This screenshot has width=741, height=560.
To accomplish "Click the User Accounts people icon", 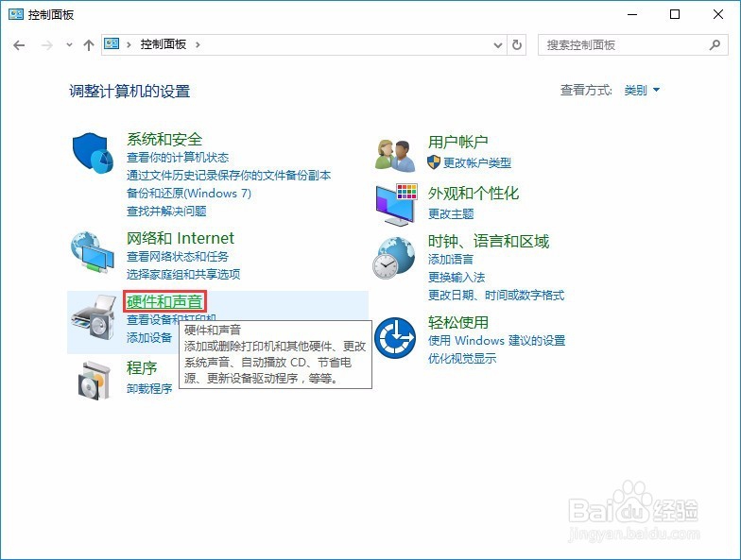I will [395, 155].
